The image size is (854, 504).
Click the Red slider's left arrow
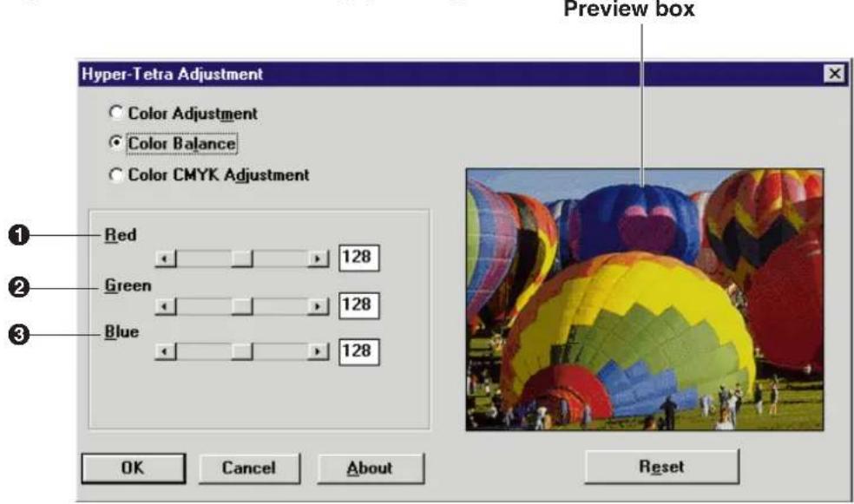[x=166, y=258]
